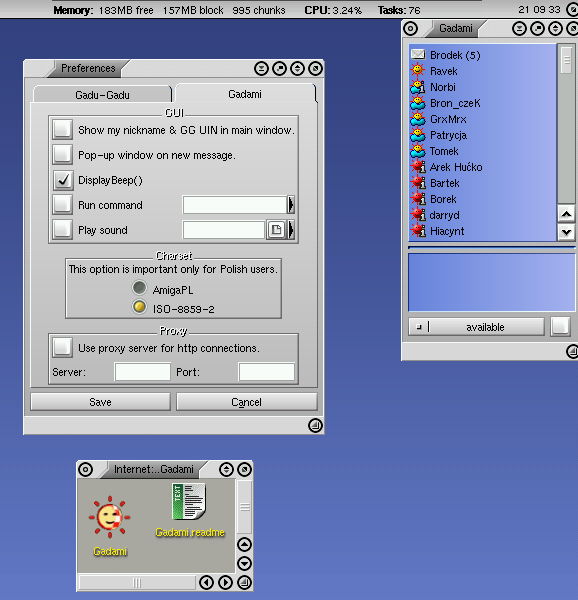
Task: Click the Preferences window size gadget
Action: click(x=315, y=426)
